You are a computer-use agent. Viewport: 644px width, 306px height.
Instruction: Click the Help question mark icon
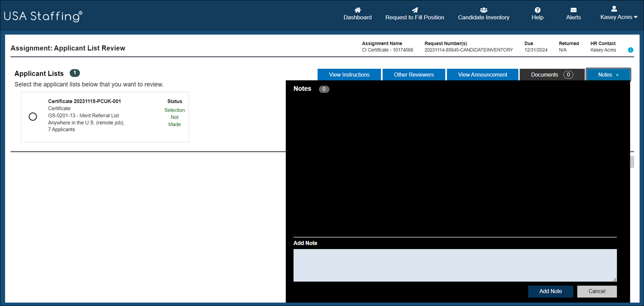537,10
